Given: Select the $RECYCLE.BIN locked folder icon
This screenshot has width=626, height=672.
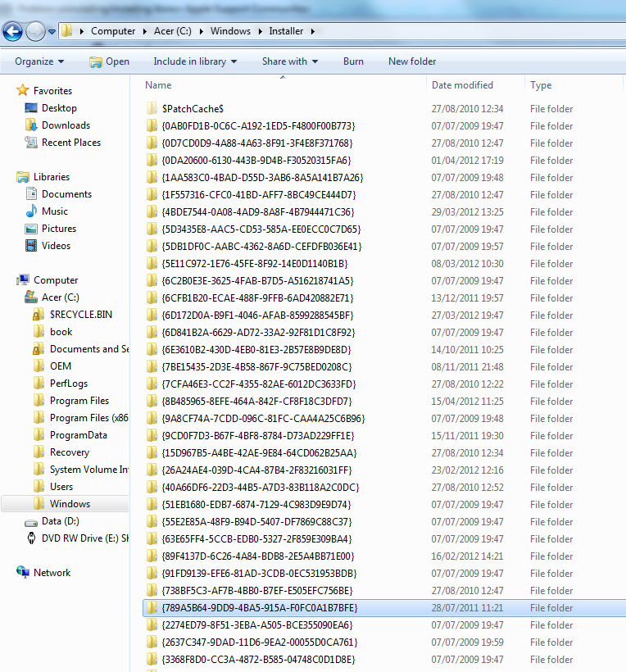Looking at the screenshot, I should coord(39,314).
